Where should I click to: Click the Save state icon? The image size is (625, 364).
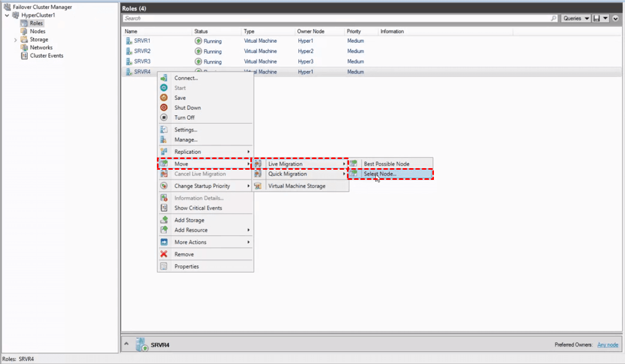click(x=164, y=98)
